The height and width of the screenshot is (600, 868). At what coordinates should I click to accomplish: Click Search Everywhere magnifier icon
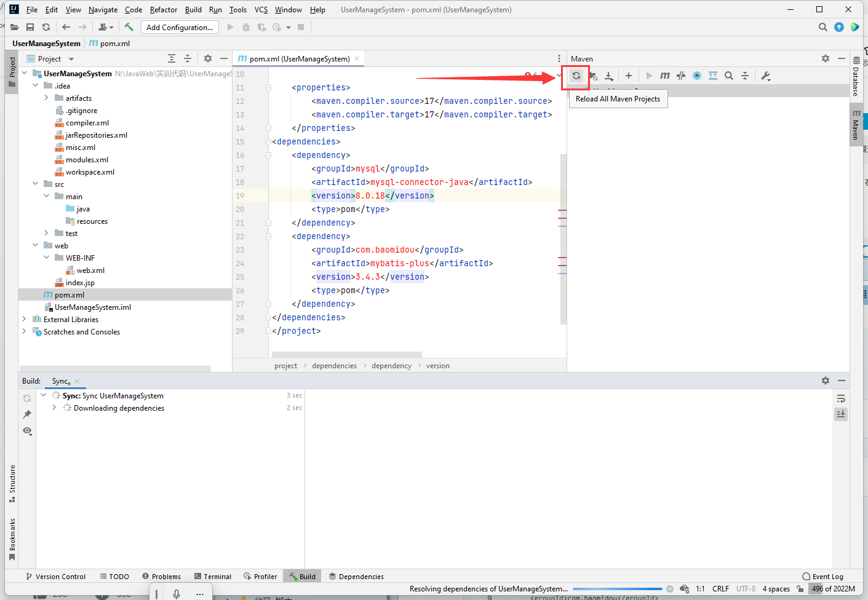pyautogui.click(x=823, y=27)
